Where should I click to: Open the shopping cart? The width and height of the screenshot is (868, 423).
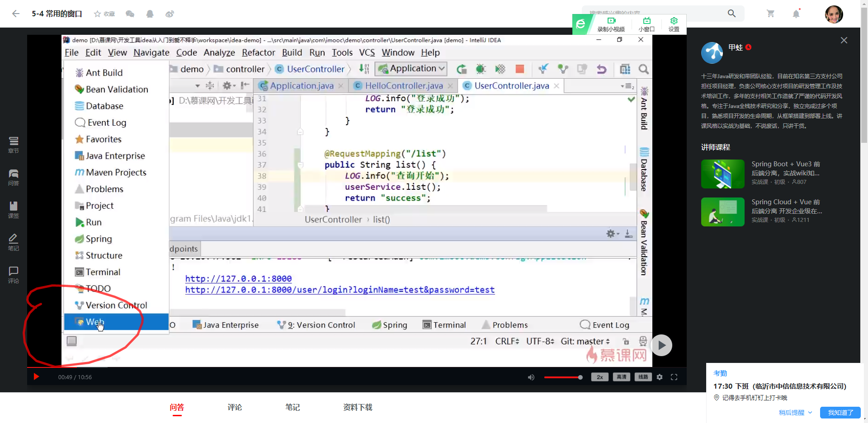pyautogui.click(x=770, y=14)
